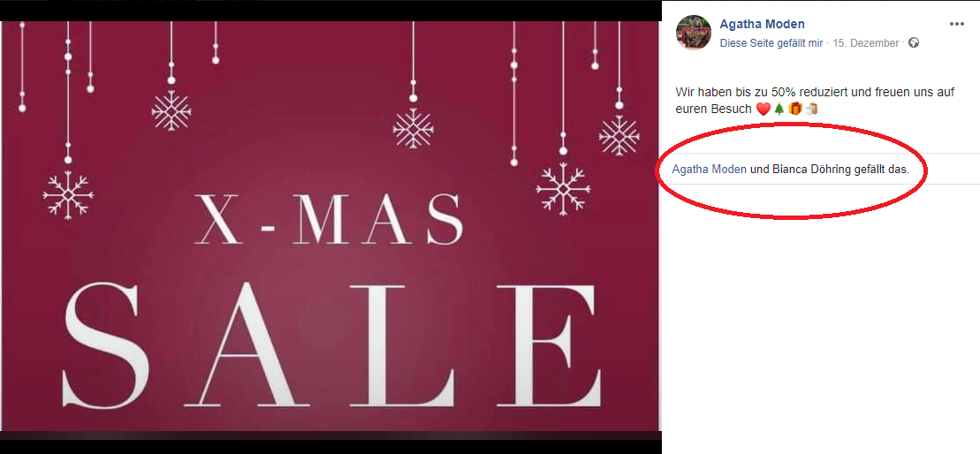Click the Christmas tree emoji

tap(779, 110)
